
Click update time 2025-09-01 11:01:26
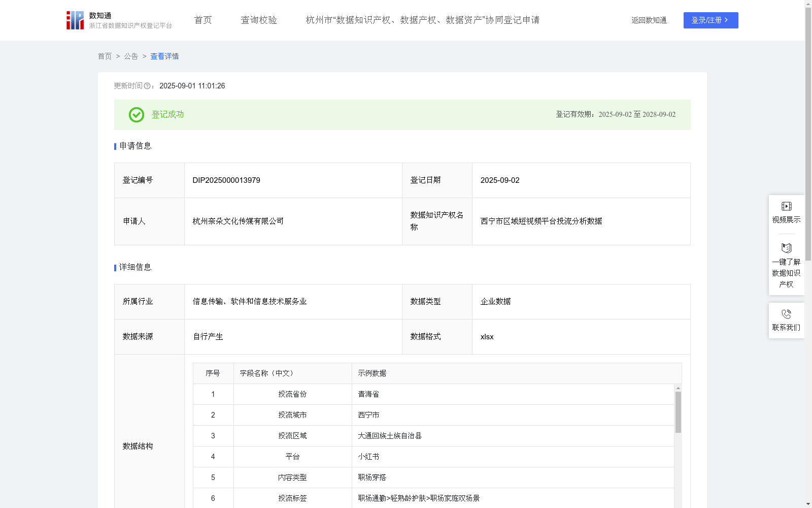(x=192, y=86)
